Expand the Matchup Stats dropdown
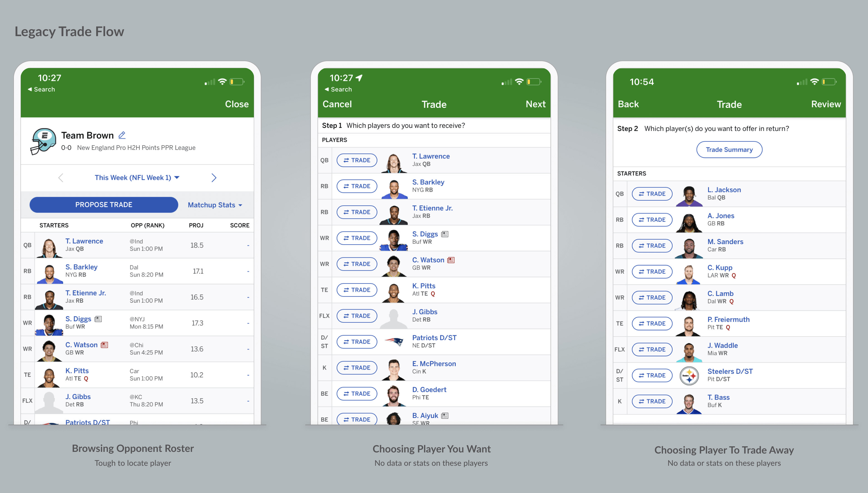The image size is (868, 493). point(214,205)
